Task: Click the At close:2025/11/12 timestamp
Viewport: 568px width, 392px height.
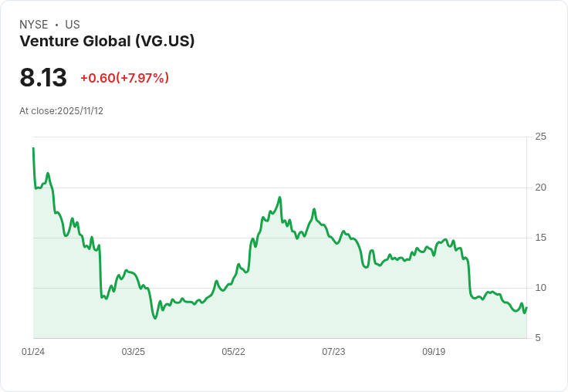Action: tap(61, 111)
